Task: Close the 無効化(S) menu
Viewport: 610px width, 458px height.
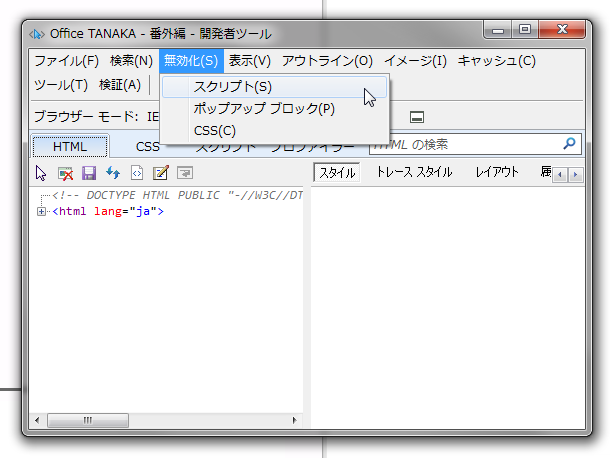Action: tap(191, 61)
